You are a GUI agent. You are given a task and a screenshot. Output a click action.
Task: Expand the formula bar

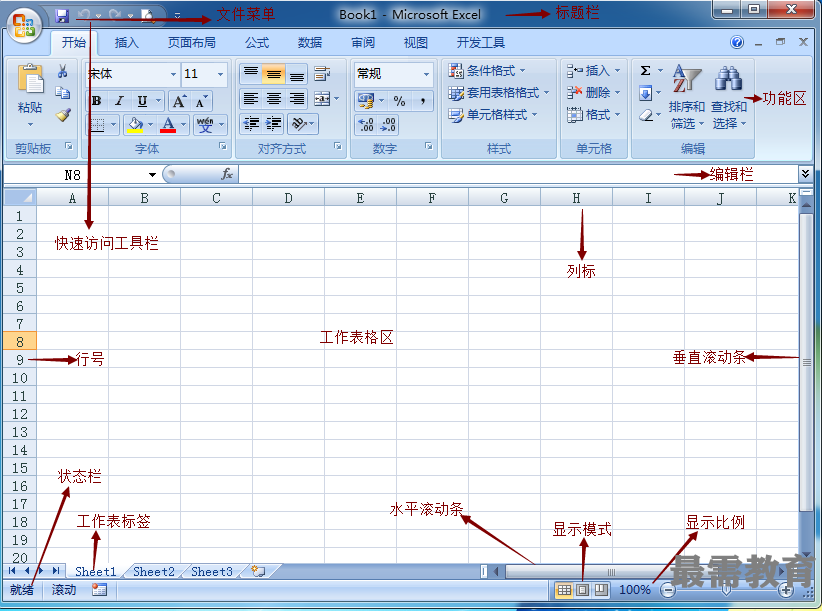point(805,173)
